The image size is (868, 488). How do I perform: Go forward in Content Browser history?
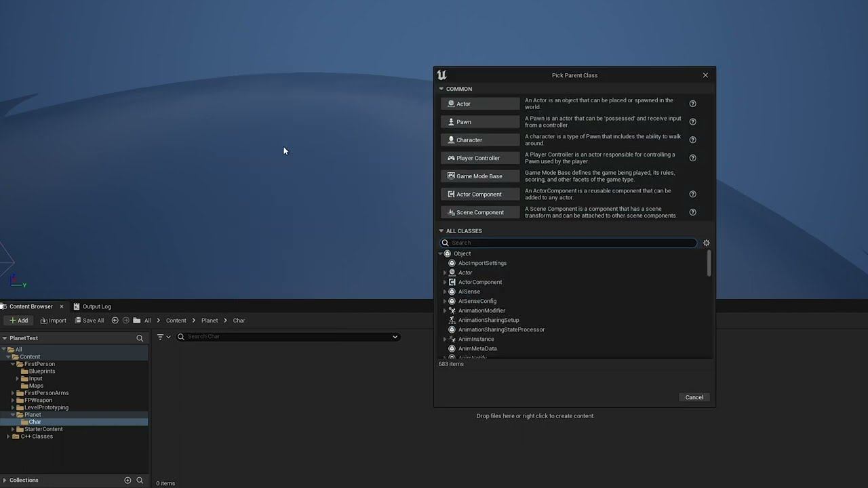[125, 321]
